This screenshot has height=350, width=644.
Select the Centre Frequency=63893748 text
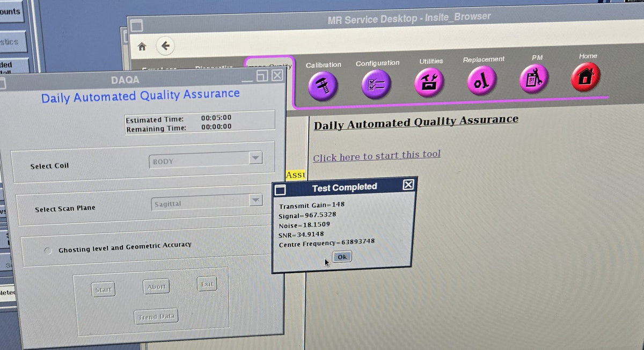click(x=327, y=243)
